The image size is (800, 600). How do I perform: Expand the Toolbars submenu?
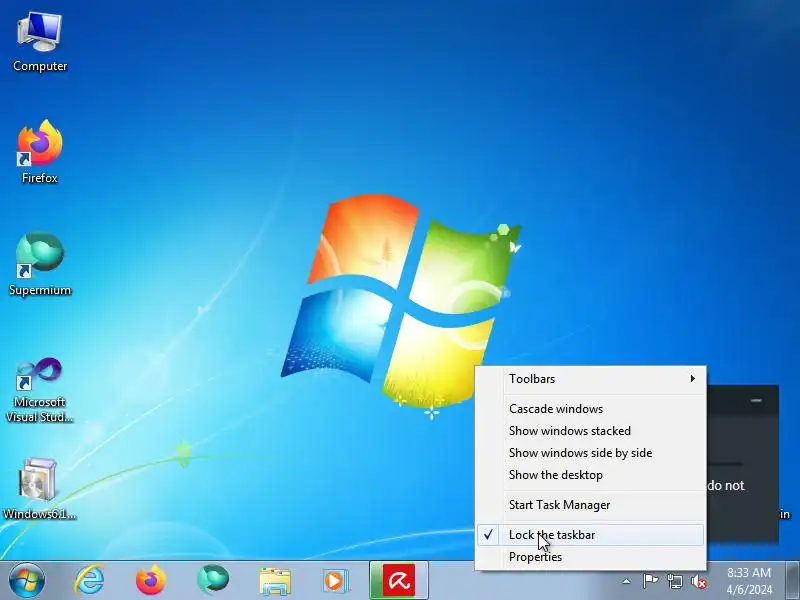(592, 379)
